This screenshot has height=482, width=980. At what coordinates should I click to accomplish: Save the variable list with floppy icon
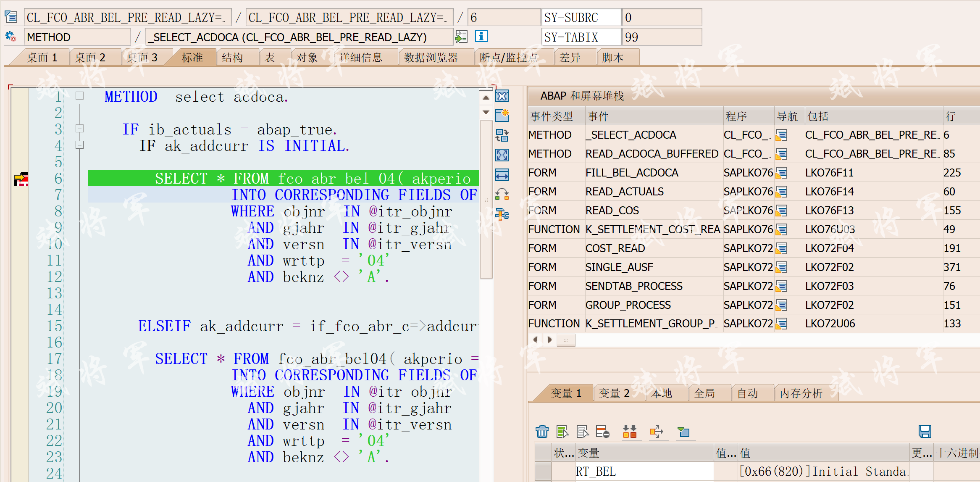[x=924, y=431]
